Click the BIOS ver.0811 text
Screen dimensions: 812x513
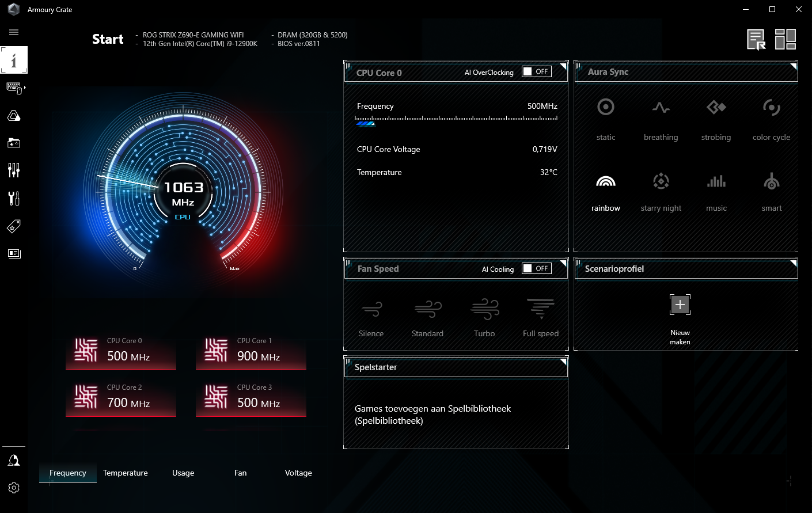(299, 44)
